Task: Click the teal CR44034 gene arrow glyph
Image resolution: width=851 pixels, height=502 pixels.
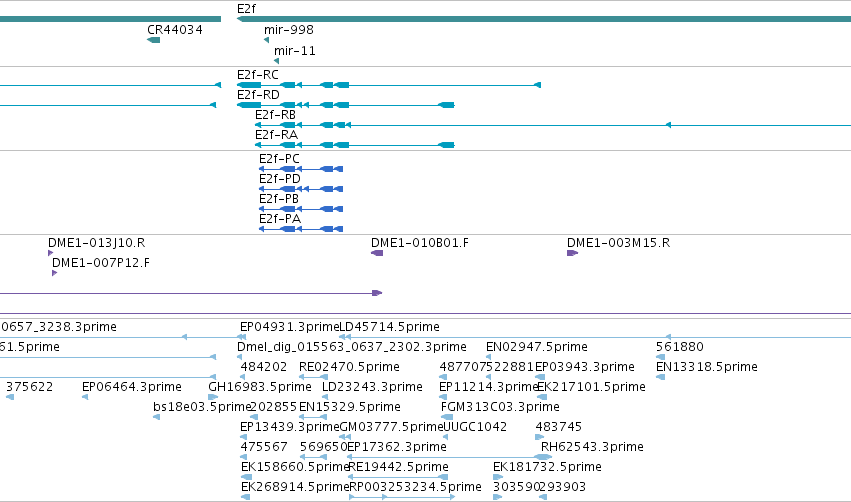Action: [x=154, y=40]
